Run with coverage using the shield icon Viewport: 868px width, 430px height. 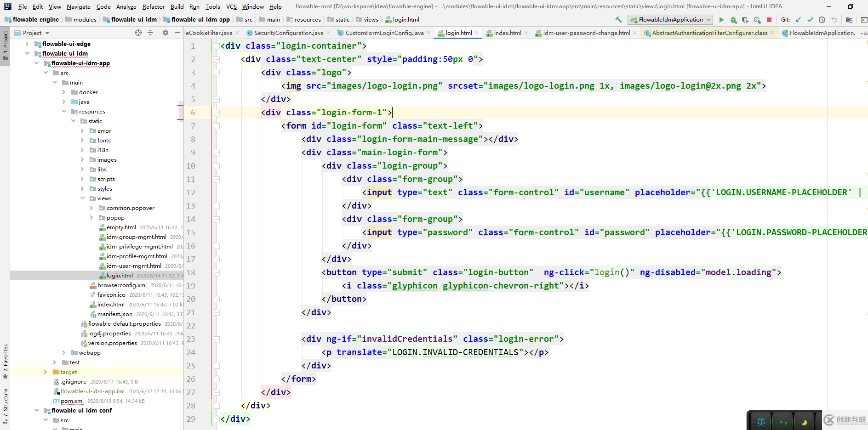click(x=745, y=20)
